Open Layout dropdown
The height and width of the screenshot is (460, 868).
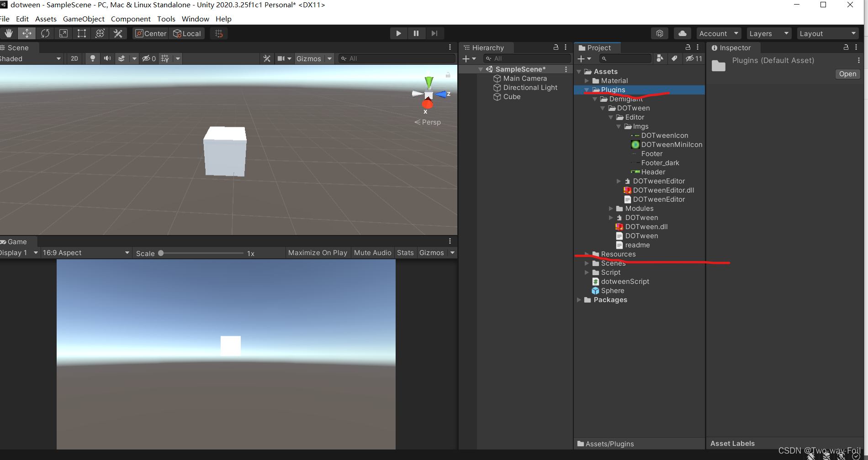[x=827, y=33]
